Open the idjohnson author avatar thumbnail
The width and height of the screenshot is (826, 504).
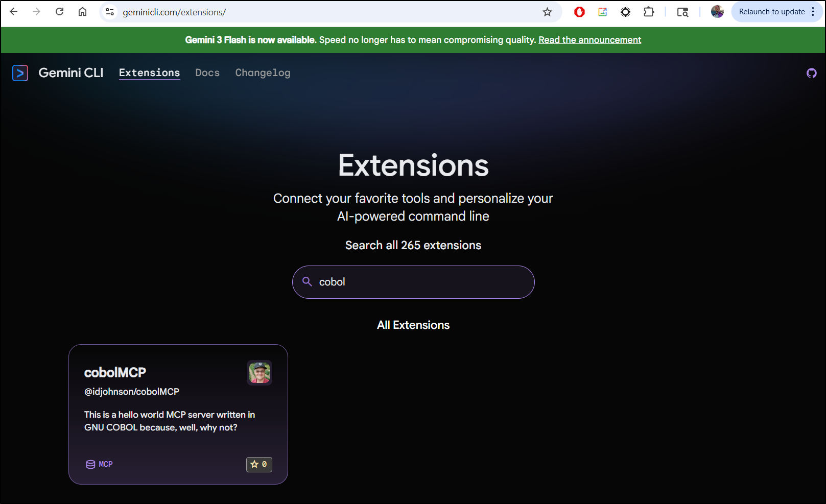pyautogui.click(x=259, y=373)
